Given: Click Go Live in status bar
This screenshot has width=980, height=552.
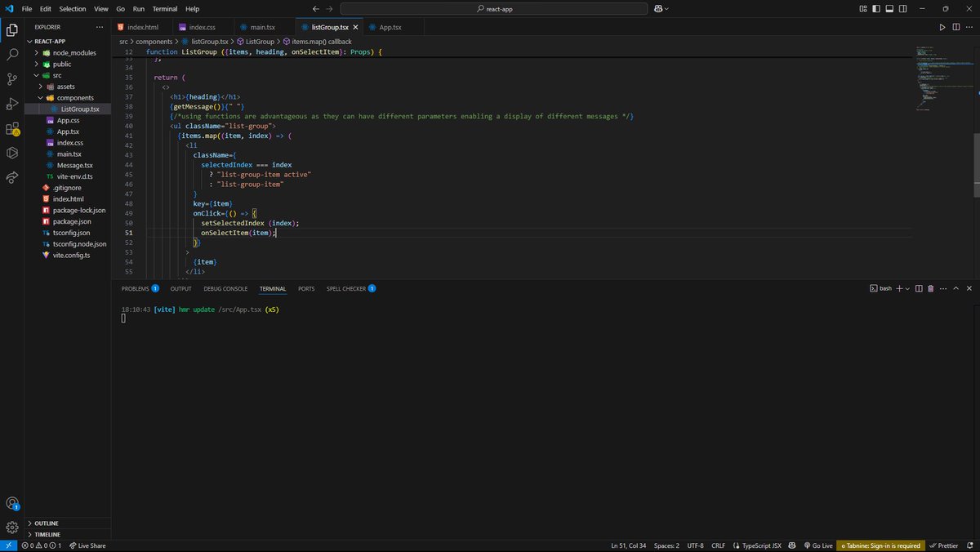Looking at the screenshot, I should tap(818, 545).
